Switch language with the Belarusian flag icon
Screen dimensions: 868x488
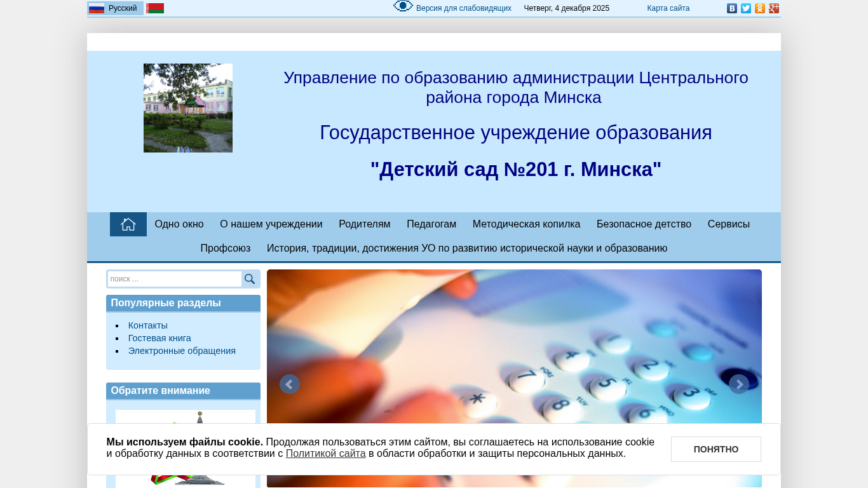(x=155, y=8)
